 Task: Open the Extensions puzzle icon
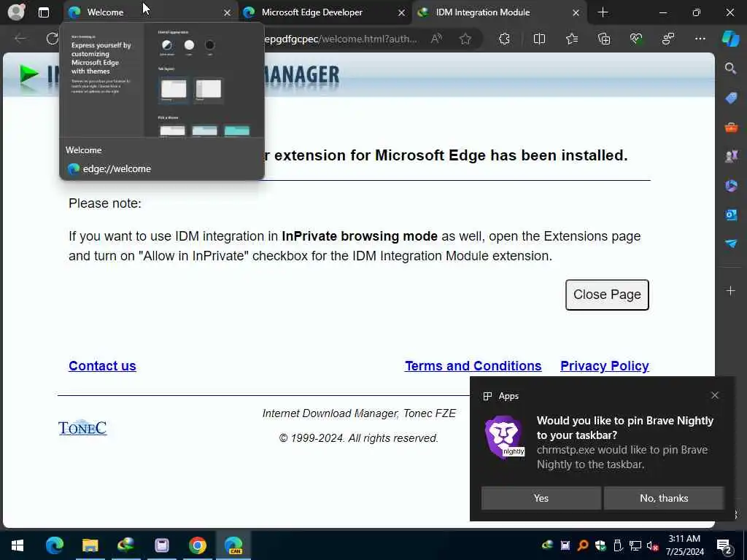point(505,39)
